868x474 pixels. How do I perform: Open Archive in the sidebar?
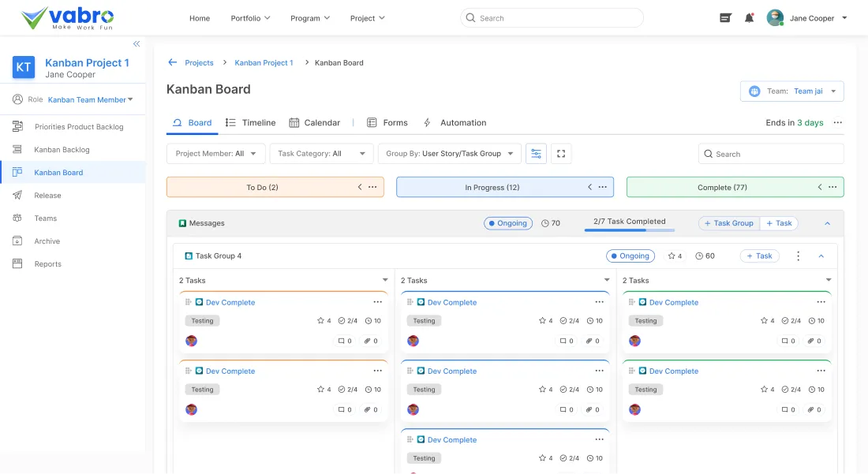[47, 241]
